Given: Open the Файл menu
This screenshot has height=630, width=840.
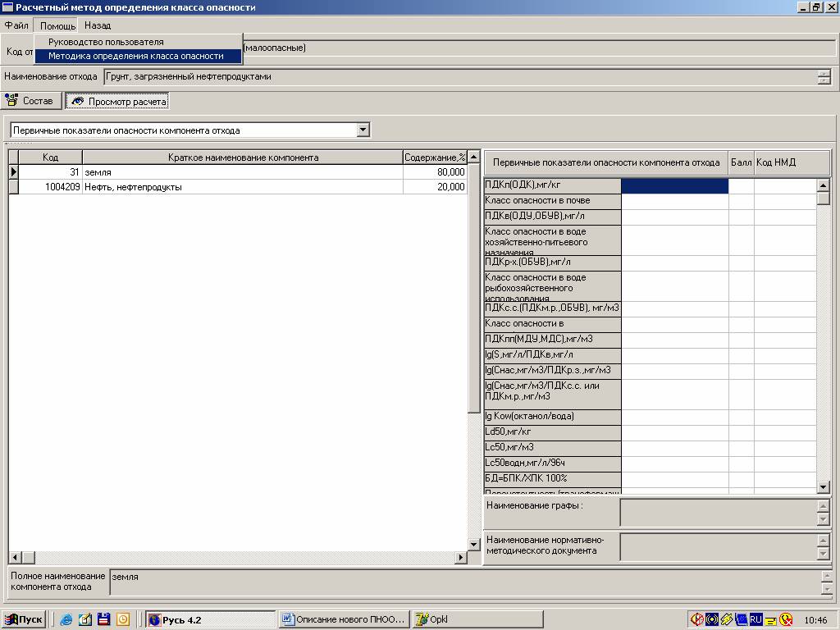Looking at the screenshot, I should (16, 25).
